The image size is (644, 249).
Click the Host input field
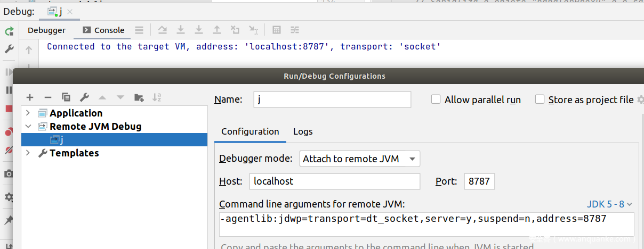point(334,181)
